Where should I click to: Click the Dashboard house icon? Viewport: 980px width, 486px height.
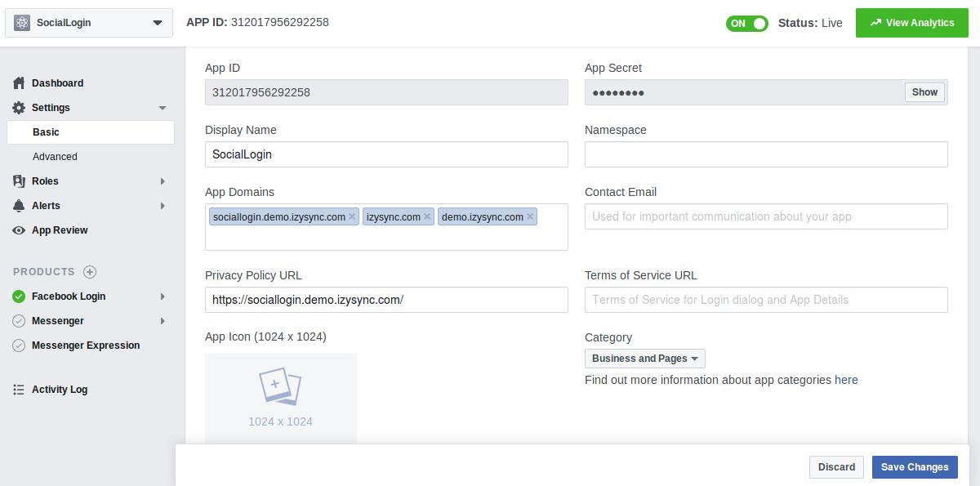19,83
